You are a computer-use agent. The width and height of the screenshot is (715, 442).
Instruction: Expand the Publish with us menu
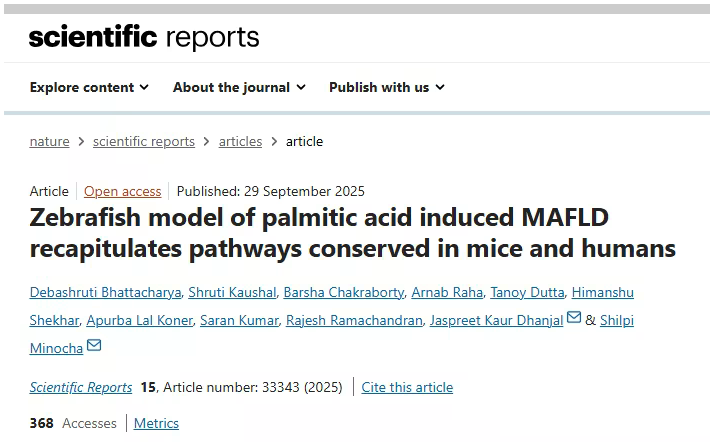pyautogui.click(x=386, y=87)
